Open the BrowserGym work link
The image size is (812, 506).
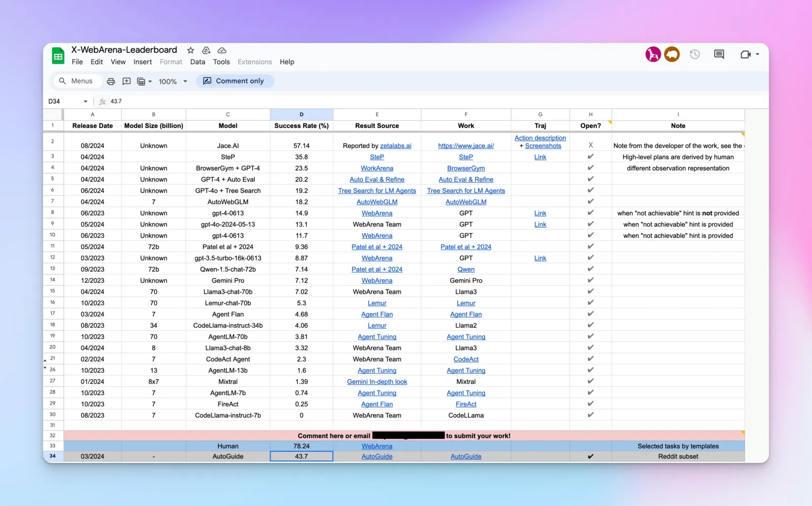466,168
